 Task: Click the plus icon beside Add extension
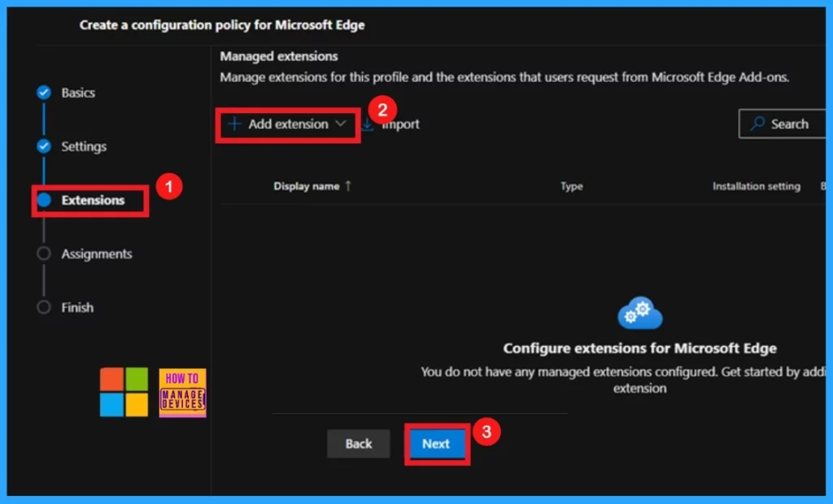point(233,124)
